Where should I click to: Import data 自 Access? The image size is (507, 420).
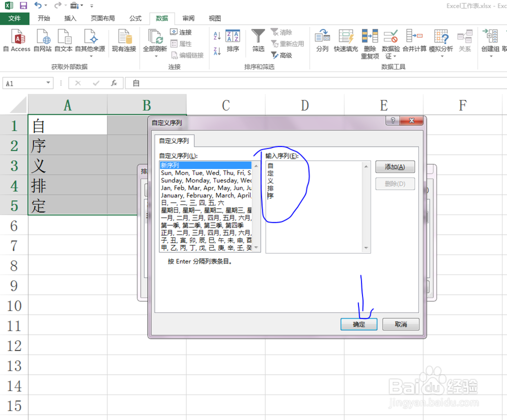17,41
